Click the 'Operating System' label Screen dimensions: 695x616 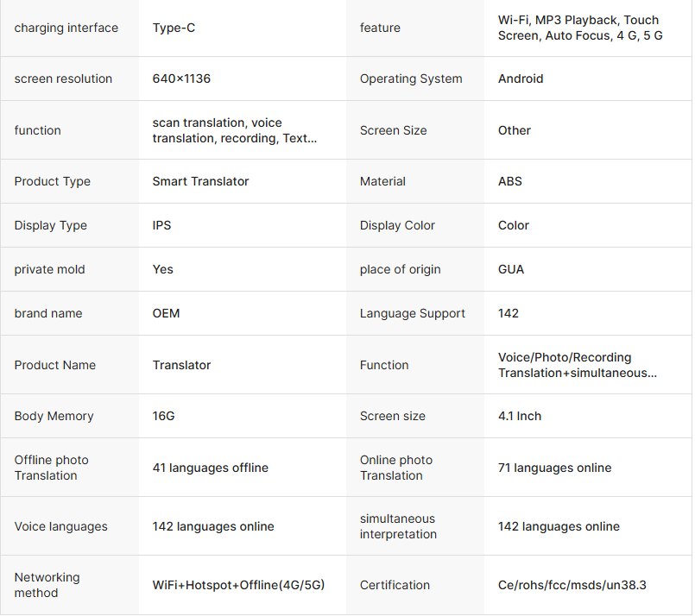[x=411, y=79]
